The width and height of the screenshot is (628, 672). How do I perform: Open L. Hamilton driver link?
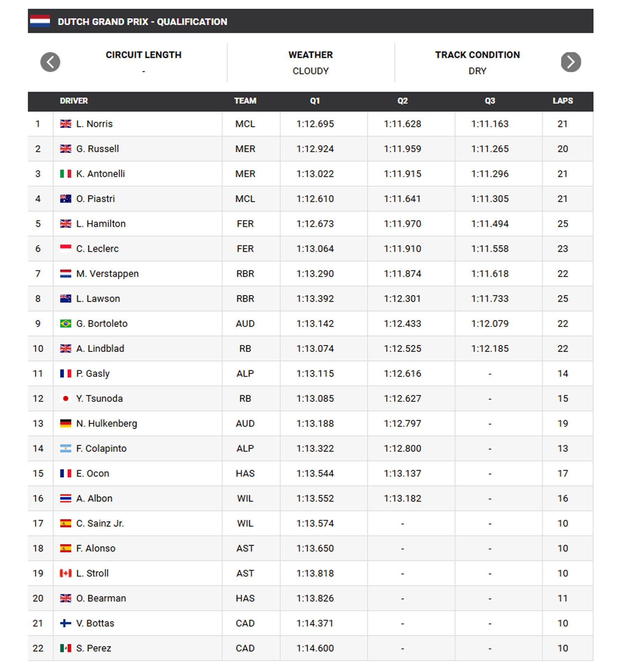pyautogui.click(x=101, y=224)
